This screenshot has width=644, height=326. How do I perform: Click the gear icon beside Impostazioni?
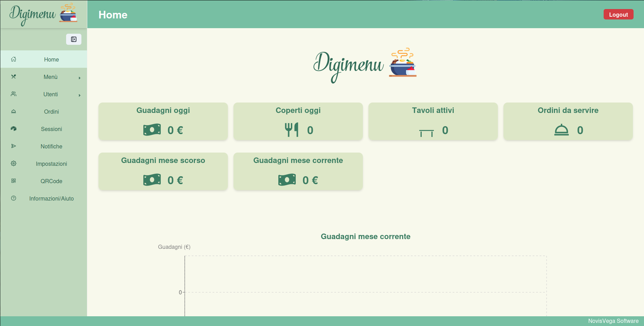(x=14, y=163)
